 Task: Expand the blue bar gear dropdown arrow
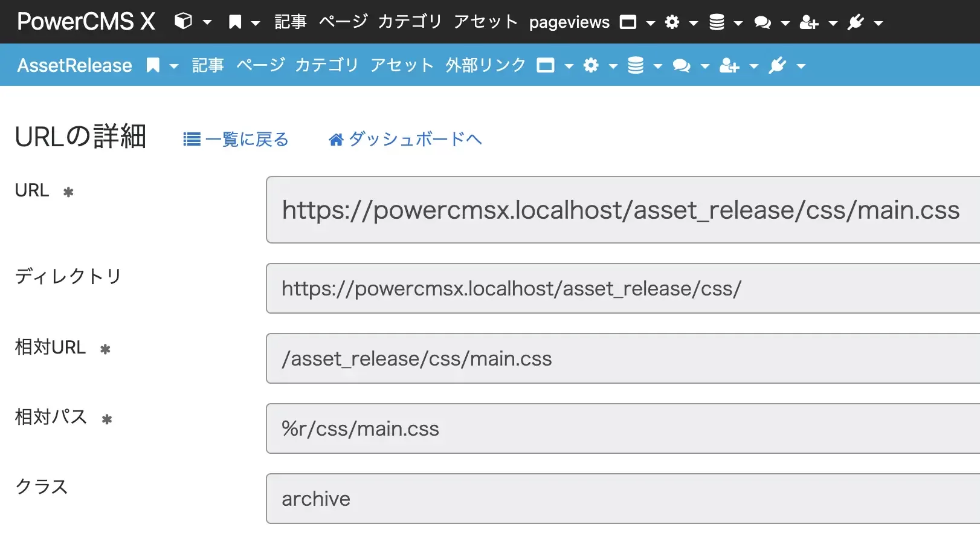pyautogui.click(x=613, y=66)
